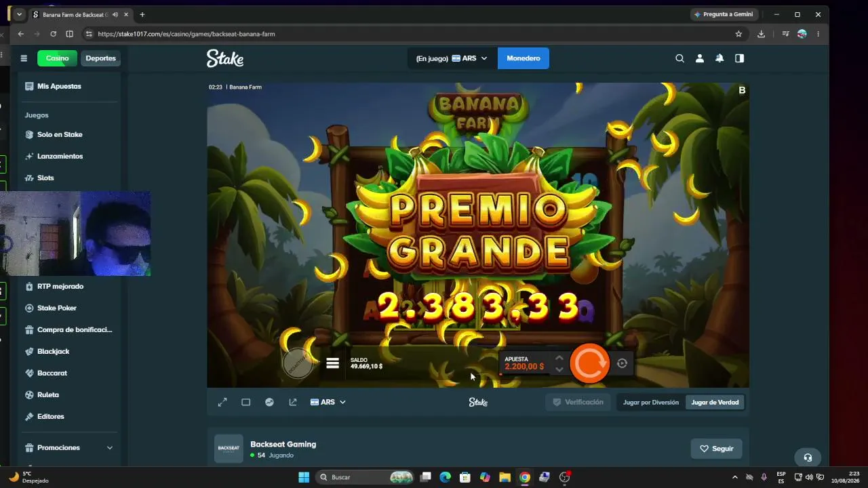Open the Backseat Gaming provider thumbnail
The image size is (868, 488).
(x=229, y=448)
